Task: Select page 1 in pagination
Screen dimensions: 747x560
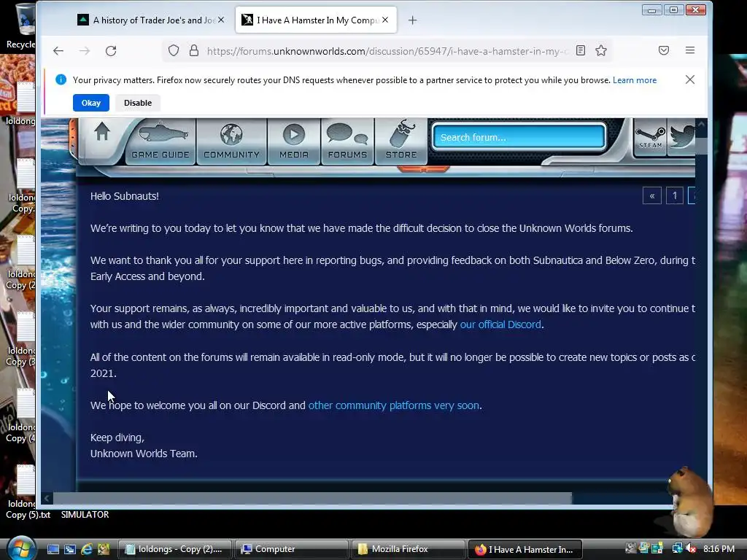Action: click(x=675, y=195)
